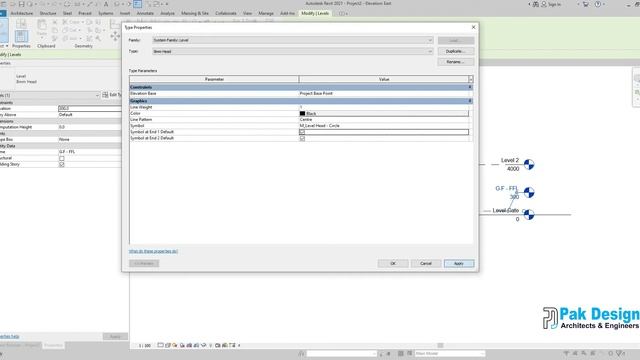Open the Collaborate ribbon tab
The image size is (640, 360).
click(x=226, y=13)
